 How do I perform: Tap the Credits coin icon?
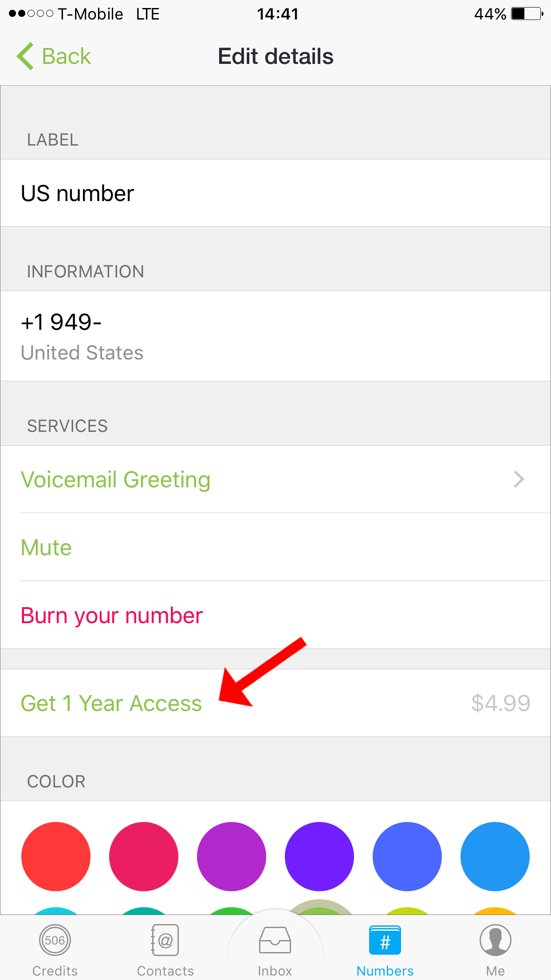pos(55,940)
